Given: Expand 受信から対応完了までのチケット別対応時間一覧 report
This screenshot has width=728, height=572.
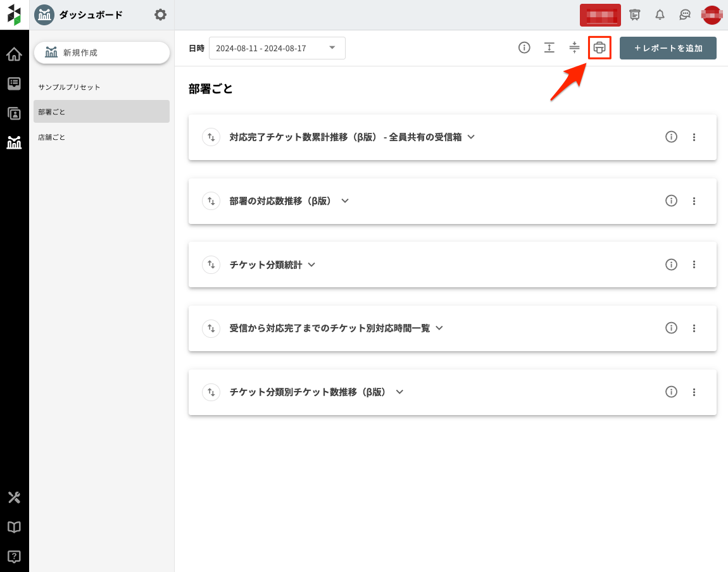Looking at the screenshot, I should 439,328.
